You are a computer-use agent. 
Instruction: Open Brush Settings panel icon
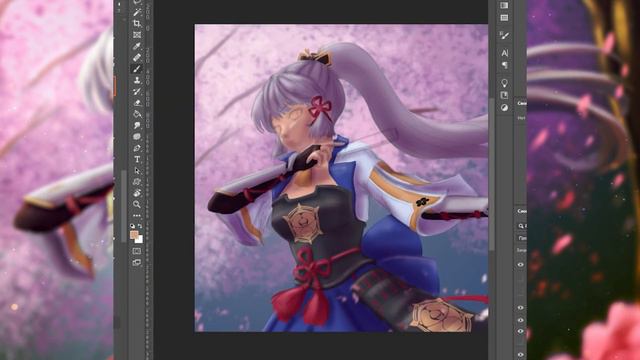point(504,36)
